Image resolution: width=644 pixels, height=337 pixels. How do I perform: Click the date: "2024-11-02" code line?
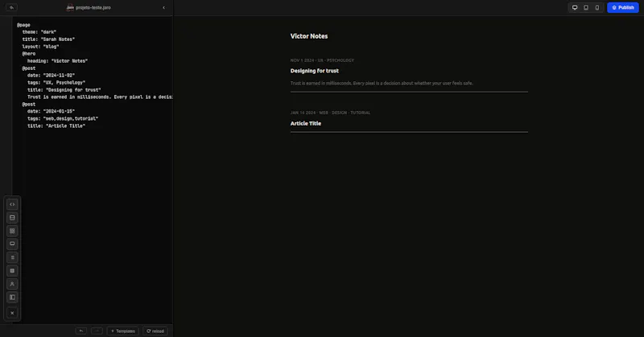pos(51,76)
